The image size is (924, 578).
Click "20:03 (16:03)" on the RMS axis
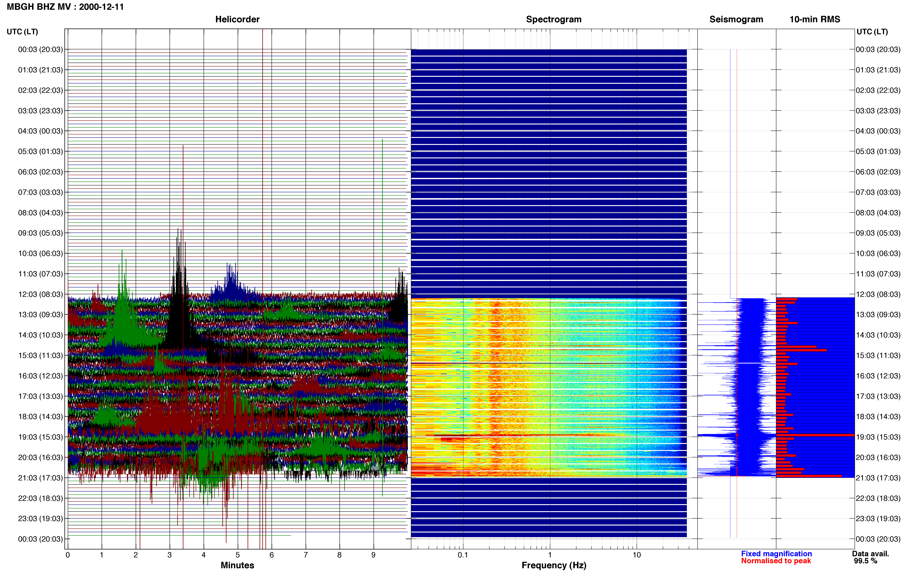(878, 458)
